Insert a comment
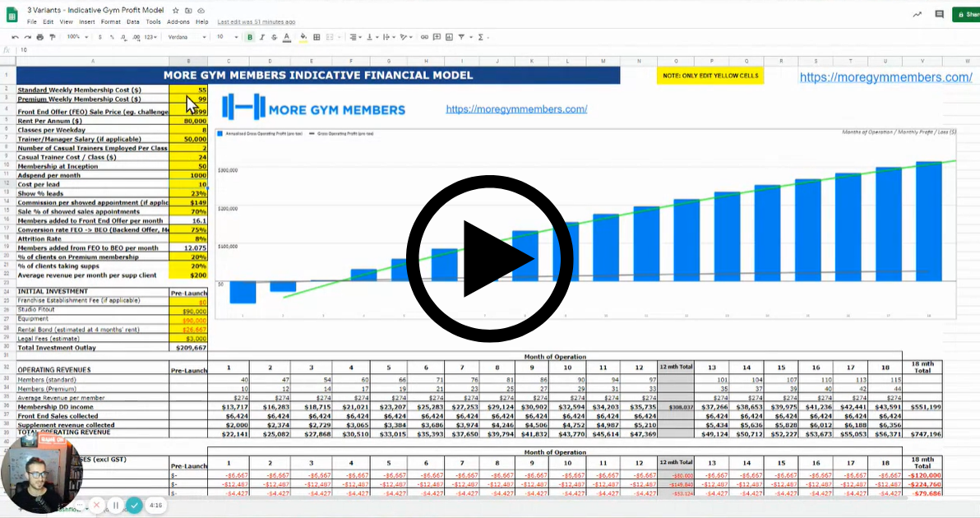Screen dimensions: 980x518 click(x=437, y=38)
